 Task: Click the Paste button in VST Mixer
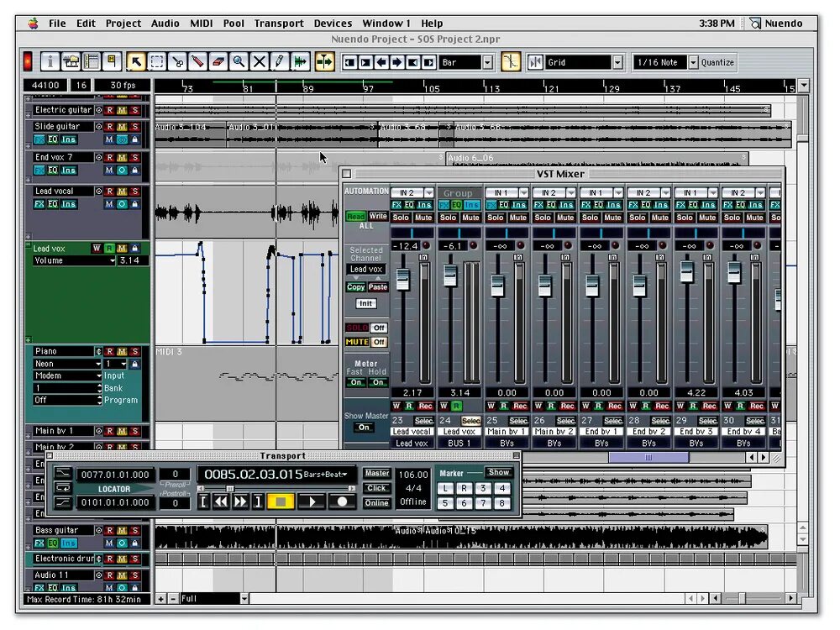378,287
